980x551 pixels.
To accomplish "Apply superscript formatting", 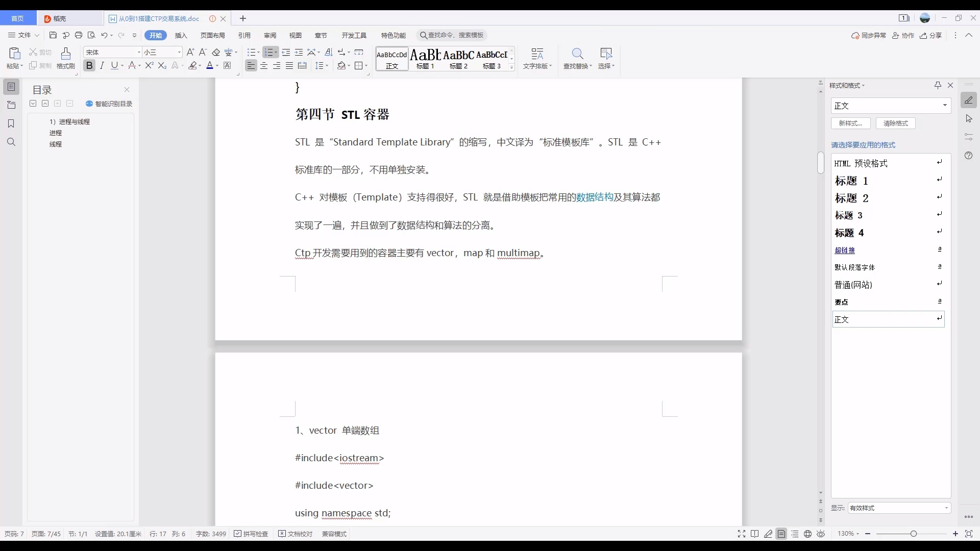I will pos(149,65).
